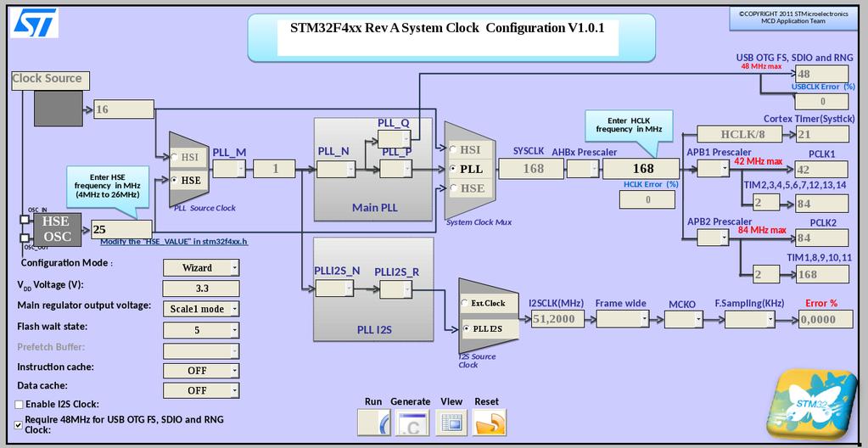
Task: Click the VDD Voltage field showing 3.3
Action: coord(201,288)
